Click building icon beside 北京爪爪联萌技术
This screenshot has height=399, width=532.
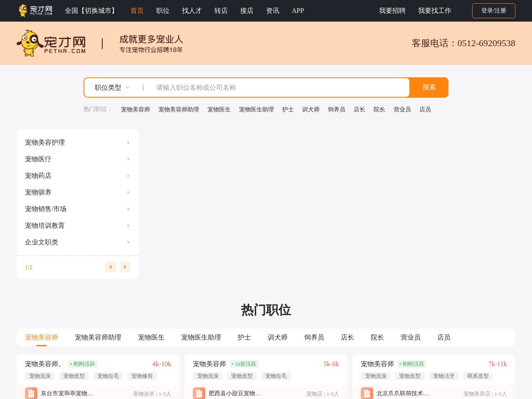367,393
